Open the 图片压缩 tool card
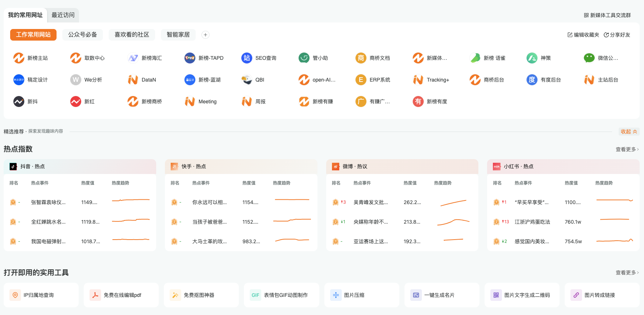The height and width of the screenshot is (315, 644). (361, 295)
